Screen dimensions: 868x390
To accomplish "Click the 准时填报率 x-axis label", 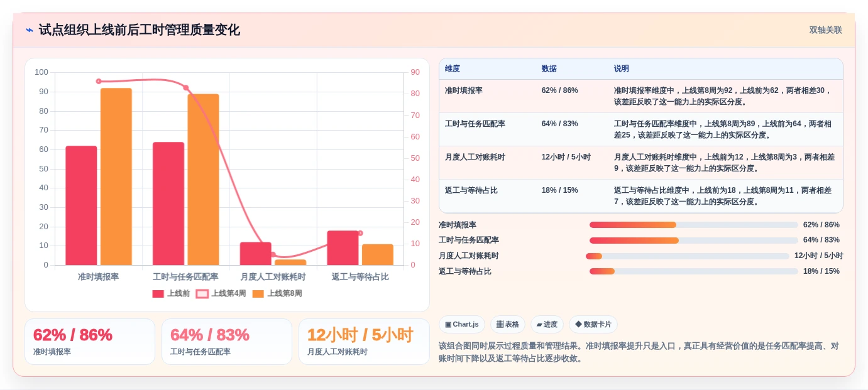I will click(x=99, y=276).
